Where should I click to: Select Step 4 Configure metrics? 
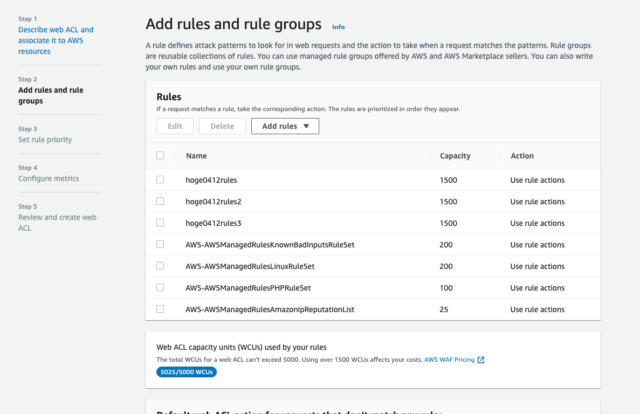coord(49,178)
